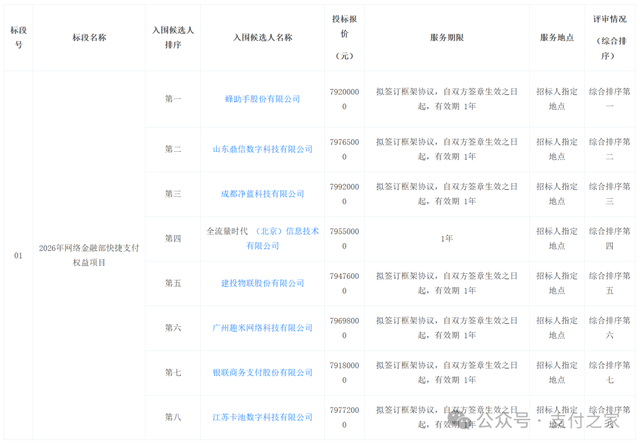The height and width of the screenshot is (446, 640).
Task: Click the 投标报价（元） column header
Action: (x=344, y=37)
